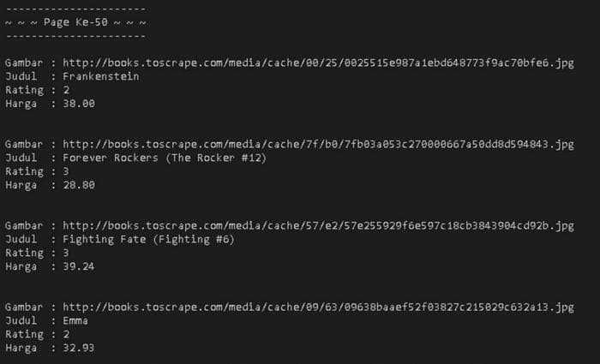The width and height of the screenshot is (600, 364).
Task: Click the dashed line above page header
Action: (x=75, y=9)
